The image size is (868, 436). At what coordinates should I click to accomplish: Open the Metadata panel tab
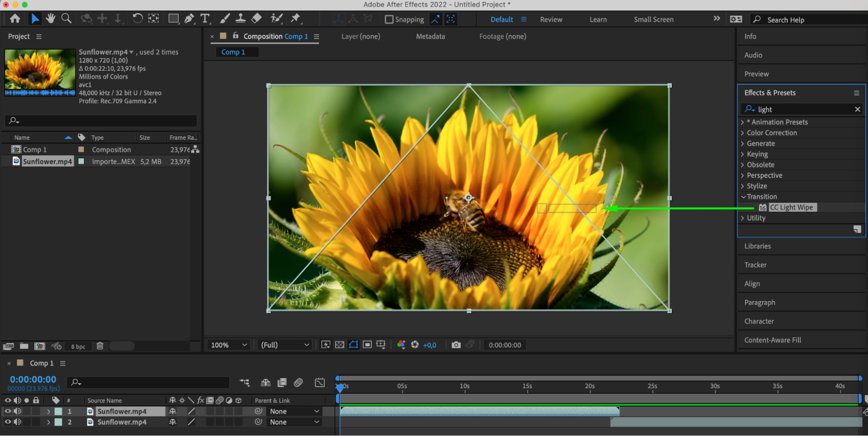coord(430,36)
